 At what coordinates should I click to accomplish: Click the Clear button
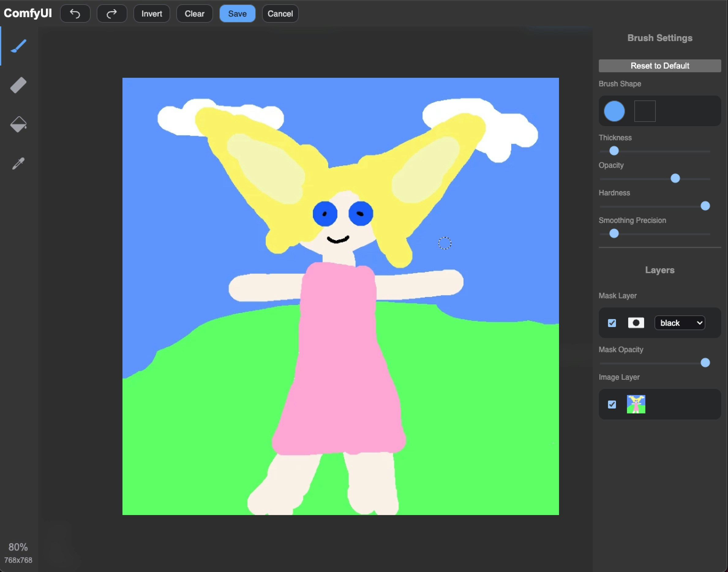pos(194,14)
